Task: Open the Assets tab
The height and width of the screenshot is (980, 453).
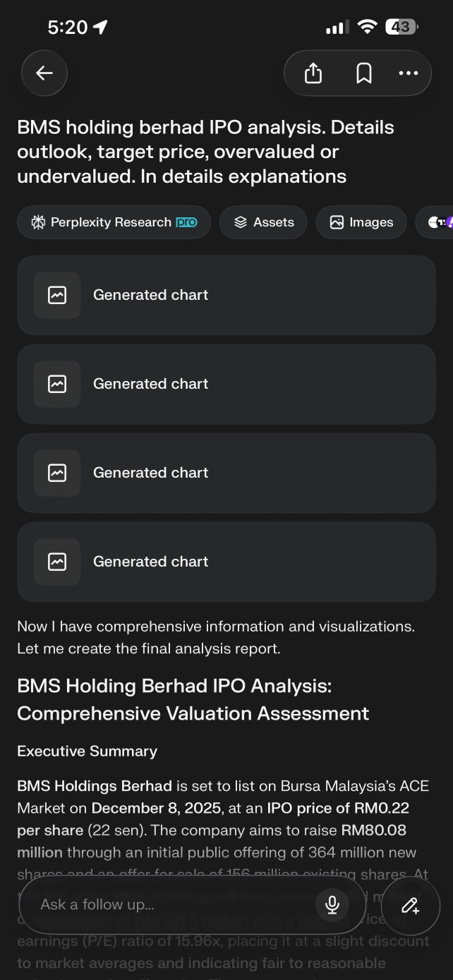Action: coord(263,222)
